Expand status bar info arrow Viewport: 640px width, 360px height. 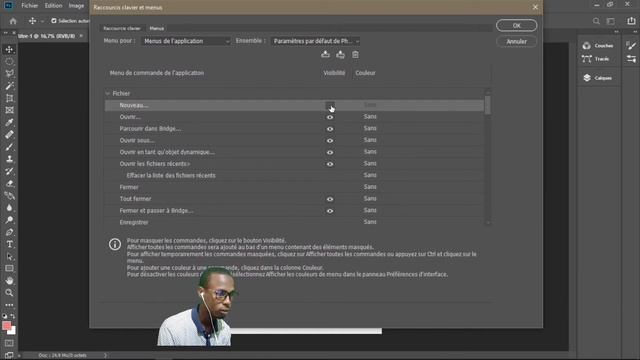tap(105, 356)
